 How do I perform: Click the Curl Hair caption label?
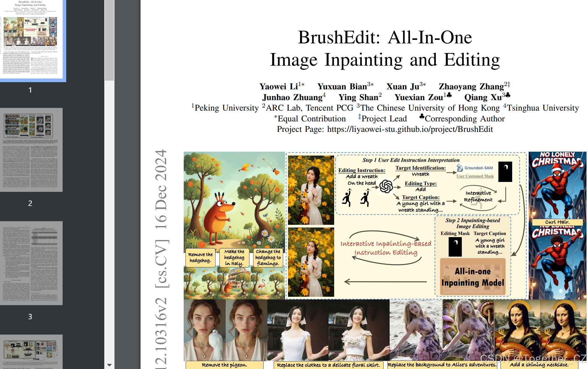tap(557, 222)
